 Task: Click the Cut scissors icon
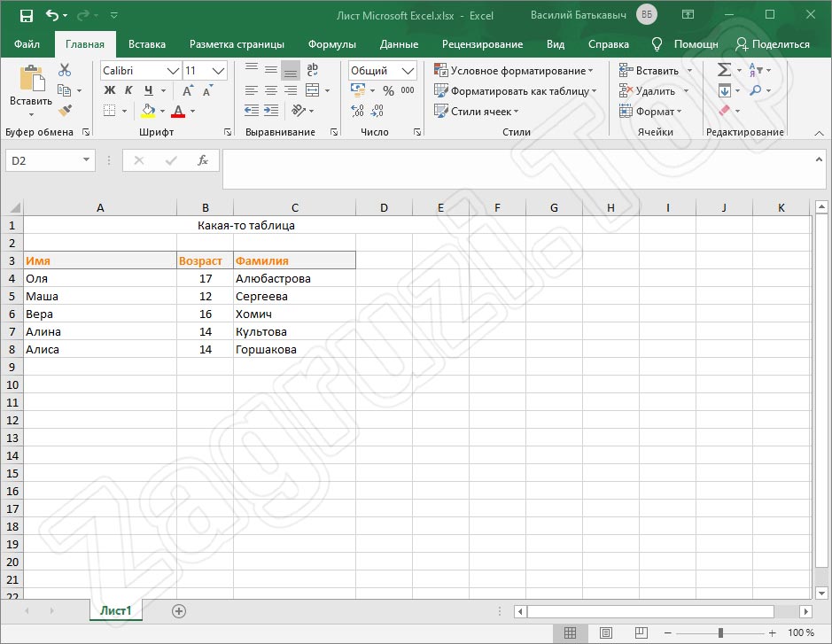[65, 71]
